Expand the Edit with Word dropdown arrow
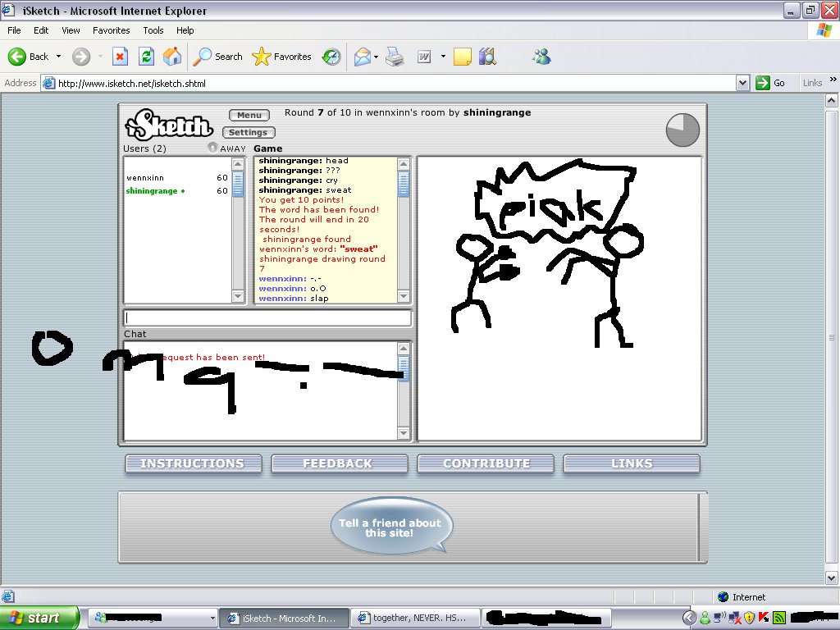This screenshot has width=840, height=630. (x=443, y=57)
